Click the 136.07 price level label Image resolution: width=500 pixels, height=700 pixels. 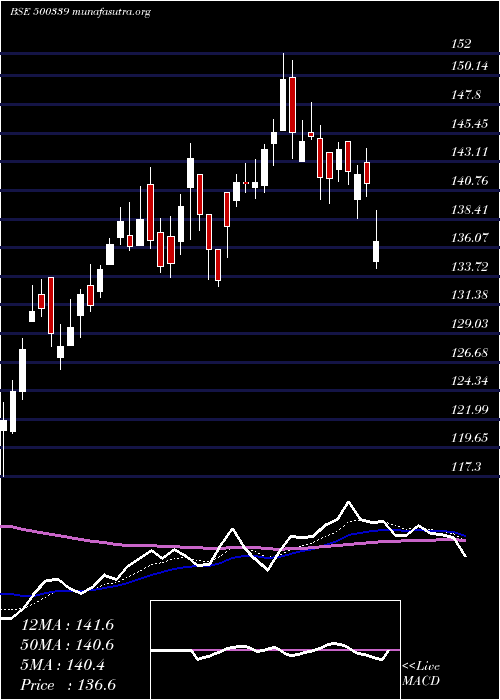[x=469, y=238]
